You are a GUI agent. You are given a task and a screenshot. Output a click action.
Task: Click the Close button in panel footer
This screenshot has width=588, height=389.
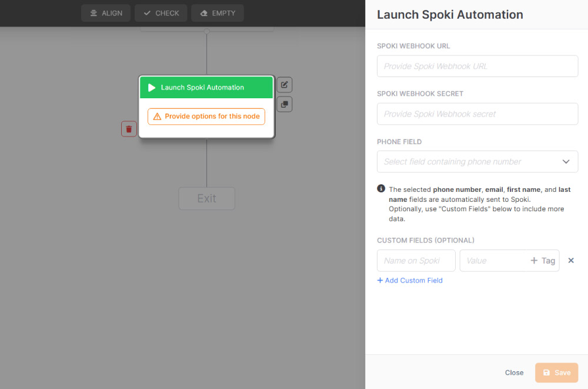tap(514, 373)
